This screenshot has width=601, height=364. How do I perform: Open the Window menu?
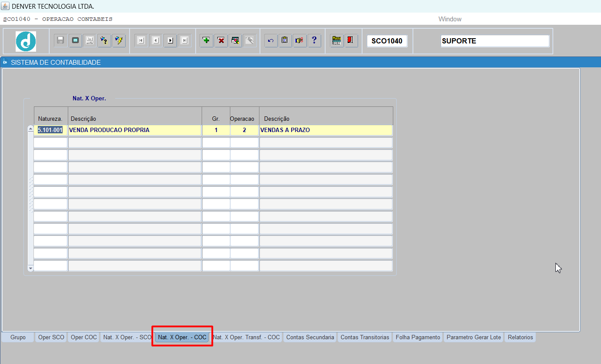pos(450,19)
